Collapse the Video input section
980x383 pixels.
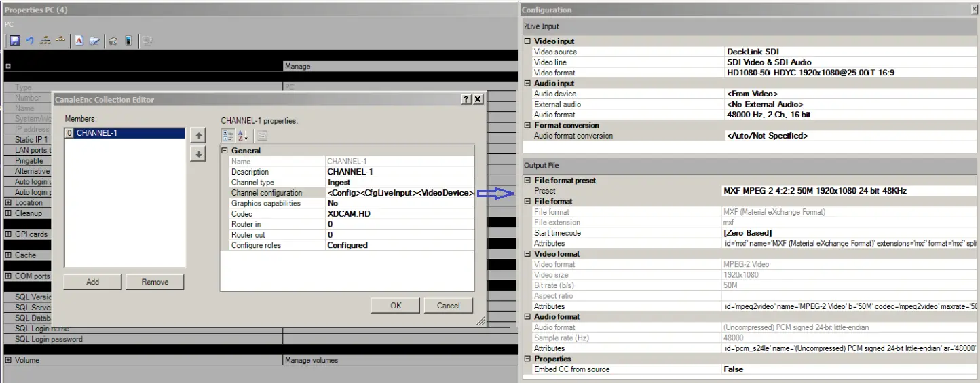click(x=528, y=41)
